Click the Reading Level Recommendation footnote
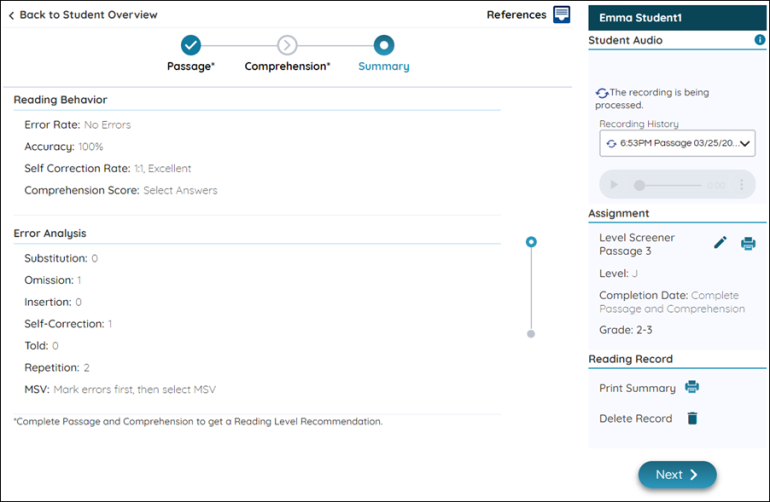Viewport: 770px width, 502px height. coord(198,421)
